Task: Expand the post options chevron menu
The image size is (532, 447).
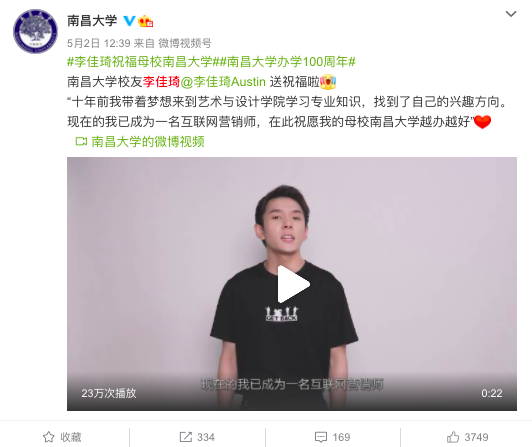Action: click(x=511, y=14)
